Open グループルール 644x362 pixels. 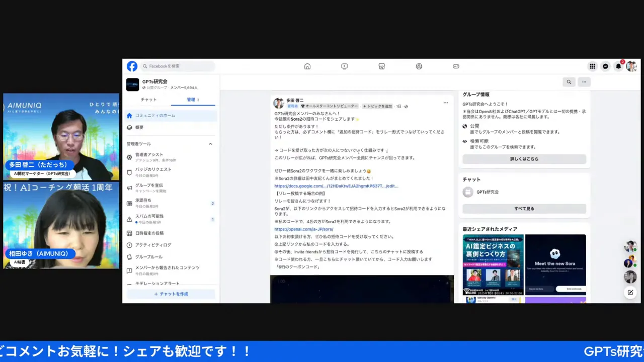pos(171,257)
